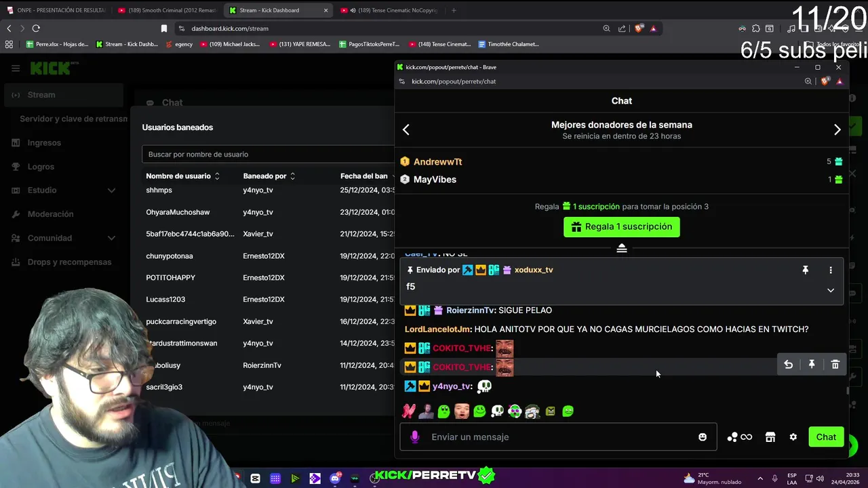Image resolution: width=868 pixels, height=488 pixels.
Task: Click RoierzinnTv username in chat
Action: tap(470, 310)
